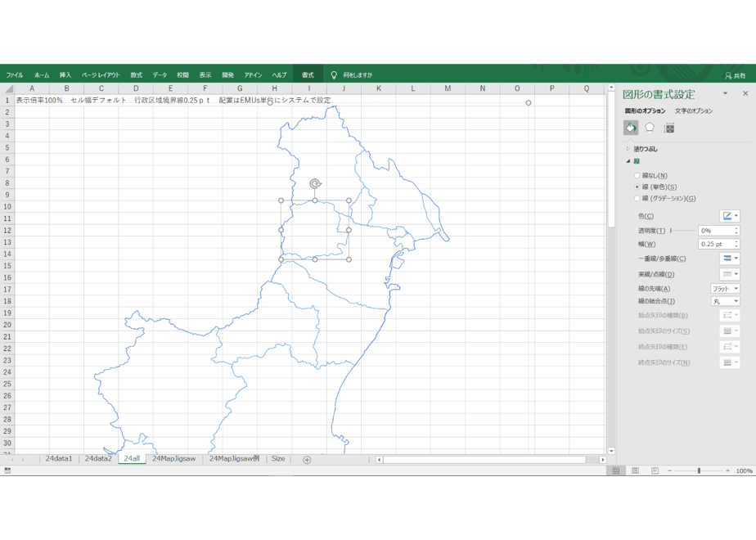The width and height of the screenshot is (756, 540).
Task: Open 線の先端(A) フラット dropdown
Action: 725,289
